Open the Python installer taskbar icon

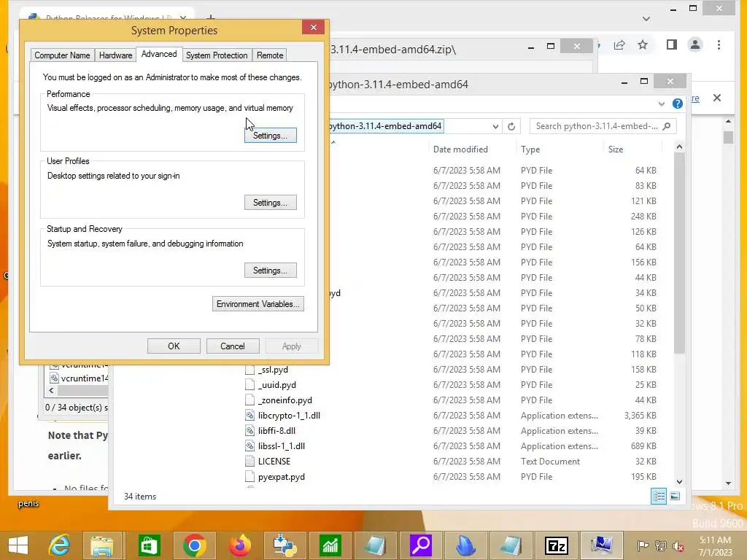click(285, 545)
